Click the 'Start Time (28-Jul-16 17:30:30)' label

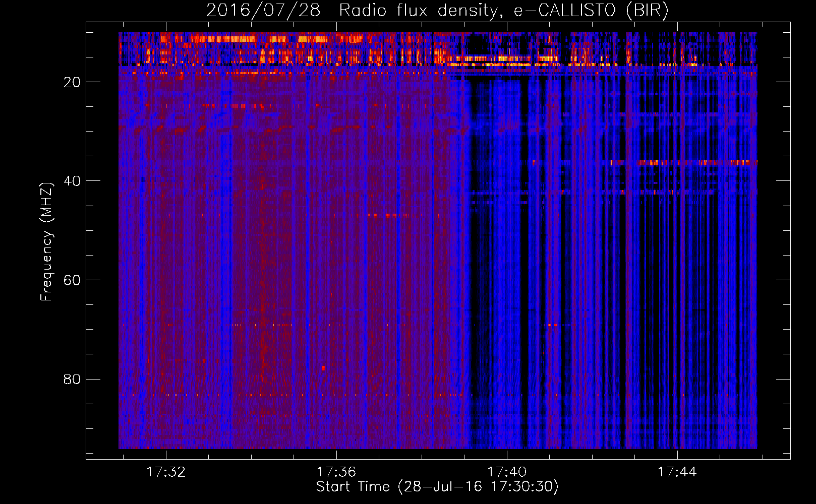(x=437, y=487)
